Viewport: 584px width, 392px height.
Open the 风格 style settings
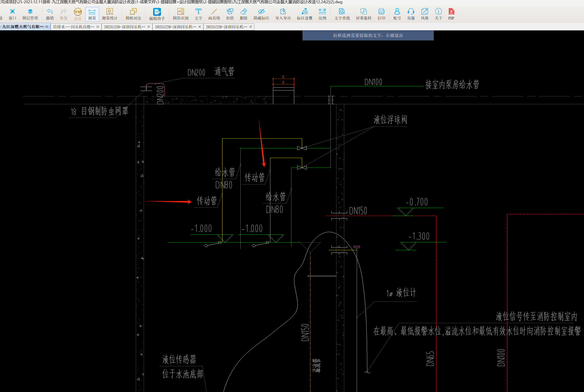(425, 14)
